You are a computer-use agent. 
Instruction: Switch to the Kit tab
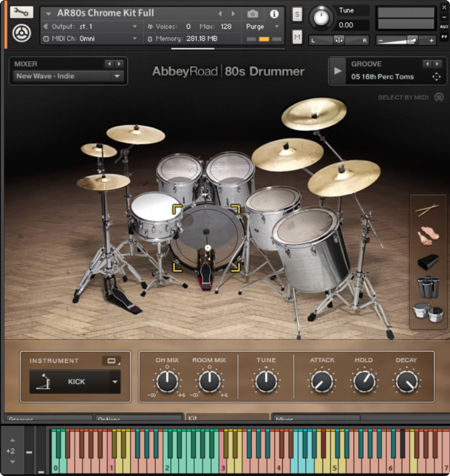click(227, 417)
